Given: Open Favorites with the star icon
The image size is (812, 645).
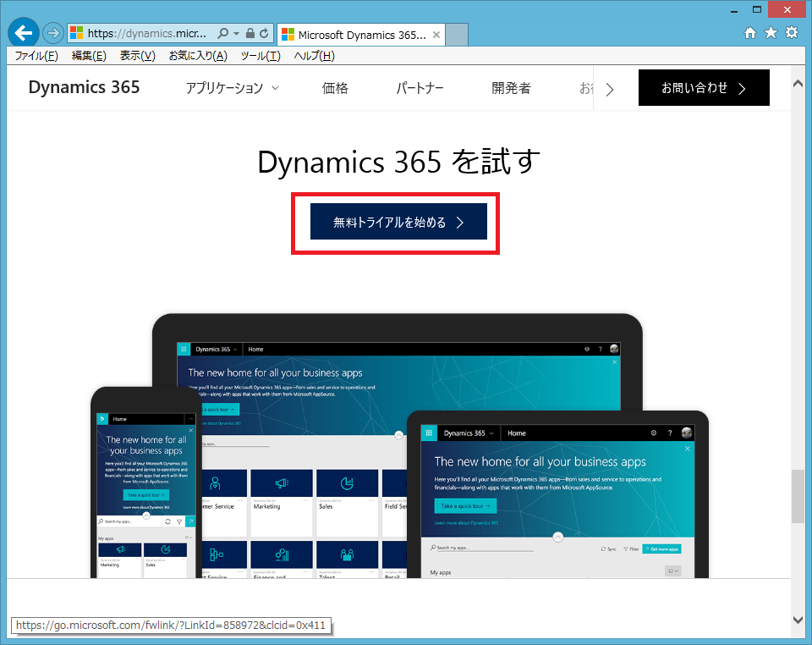Looking at the screenshot, I should coord(771,33).
